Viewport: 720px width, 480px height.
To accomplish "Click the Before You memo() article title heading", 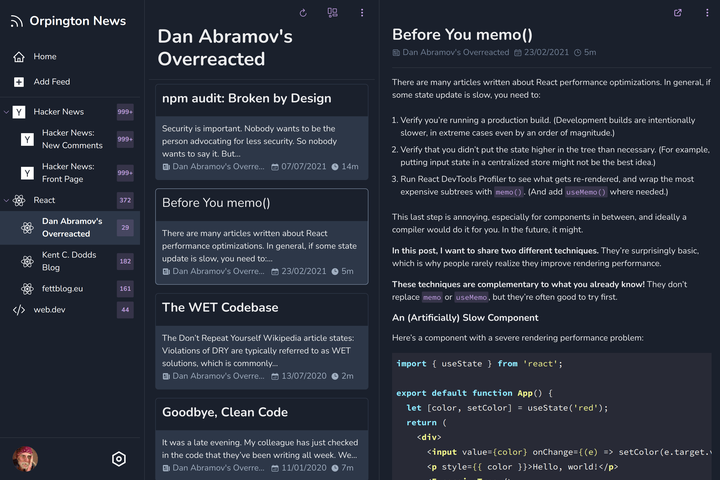I will (x=462, y=35).
